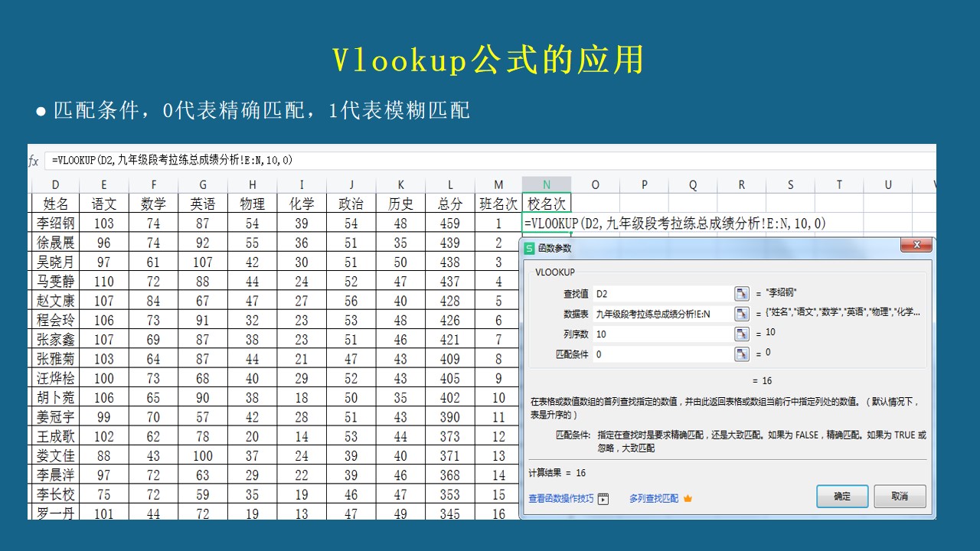Viewport: 980px width, 551px height.
Task: Select column P header
Action: click(645, 184)
